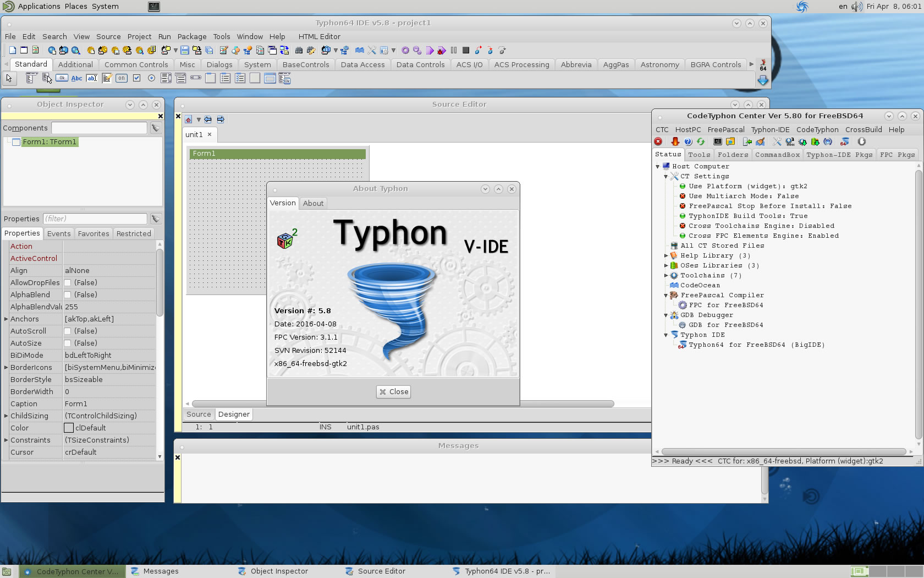The height and width of the screenshot is (578, 924).
Task: Click the Color clDefault swatch
Action: 69,428
